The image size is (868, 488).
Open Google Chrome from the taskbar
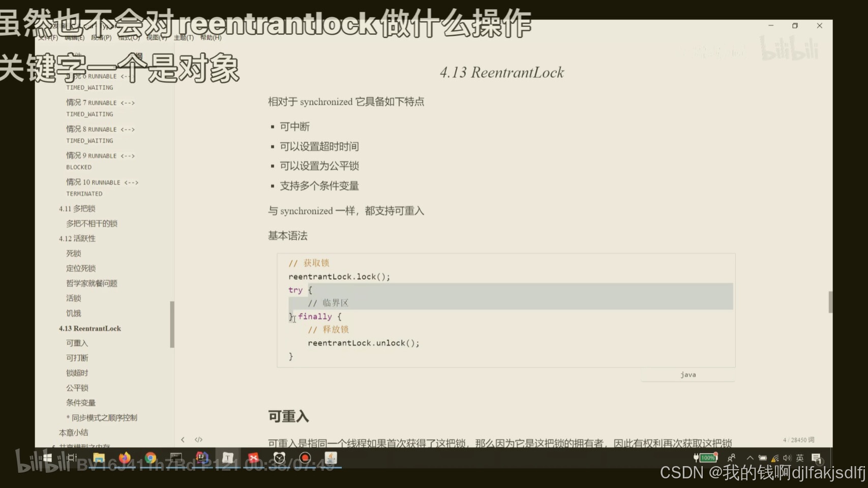[151, 458]
